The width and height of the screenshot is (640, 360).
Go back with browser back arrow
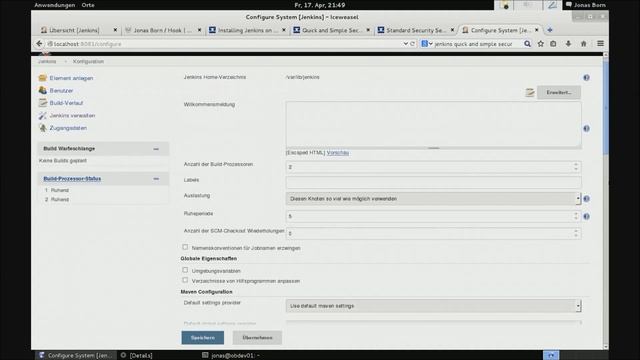click(39, 44)
